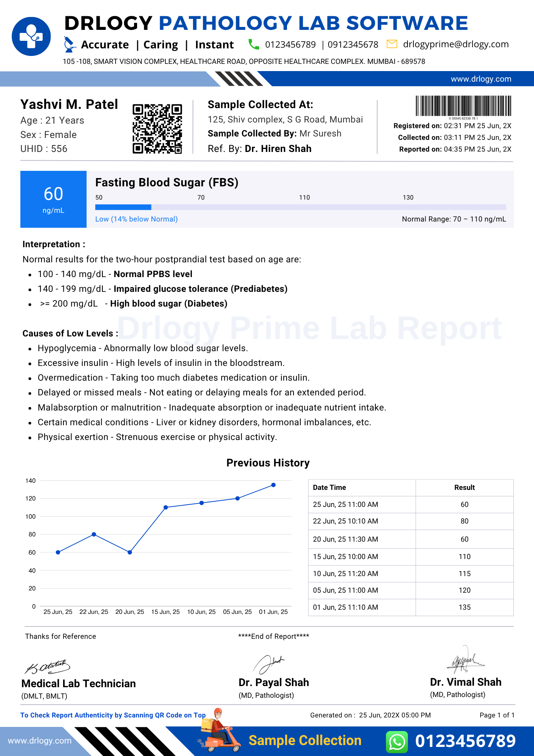Click the Previous History heading
Screen dimensions: 534x756
[x=268, y=463]
